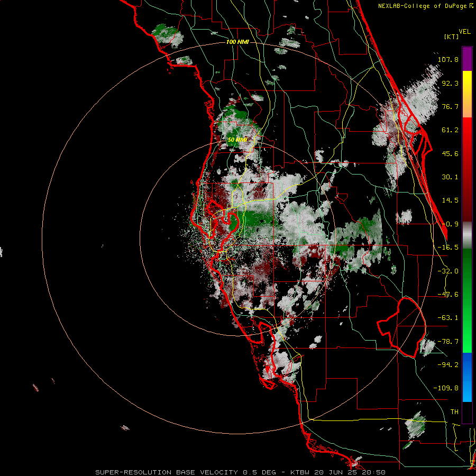Click the -16.5 value on velocity scale
This screenshot has width=476, height=476.
pyautogui.click(x=448, y=248)
